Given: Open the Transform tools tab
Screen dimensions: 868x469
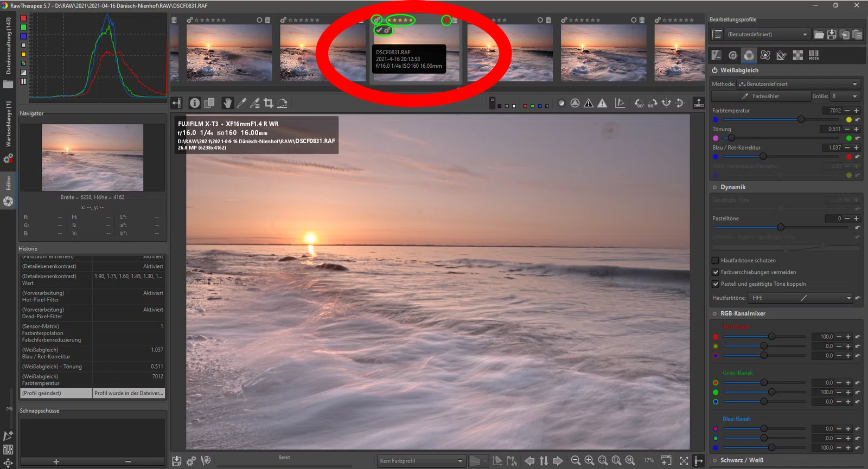Looking at the screenshot, I should click(782, 55).
